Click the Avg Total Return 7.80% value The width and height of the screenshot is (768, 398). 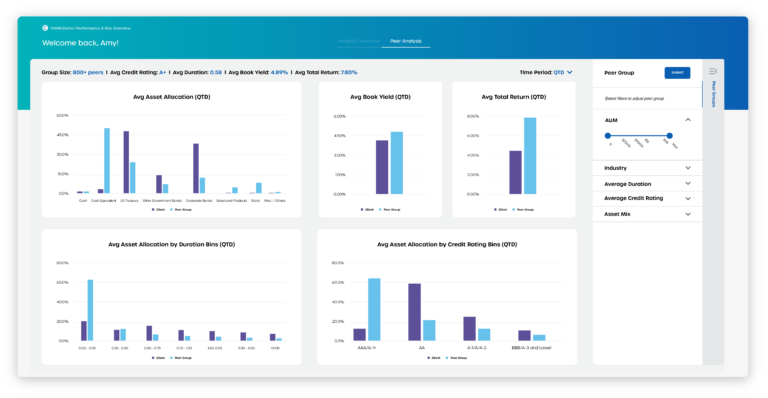point(349,72)
